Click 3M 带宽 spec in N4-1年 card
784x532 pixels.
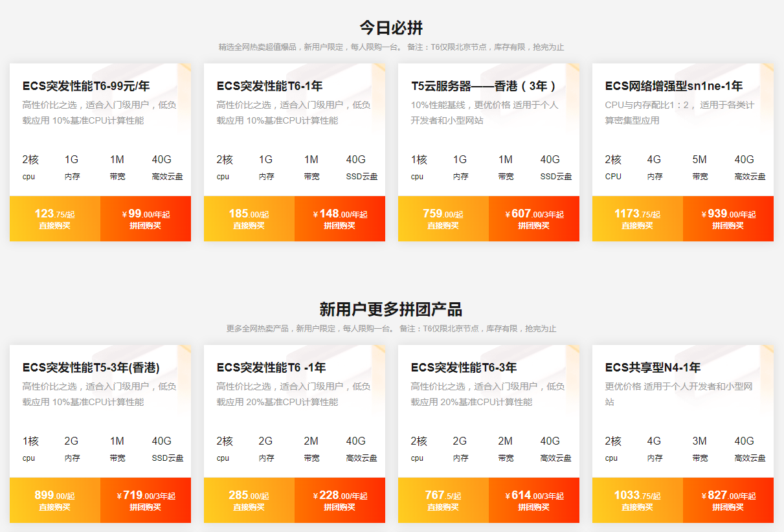(x=700, y=449)
